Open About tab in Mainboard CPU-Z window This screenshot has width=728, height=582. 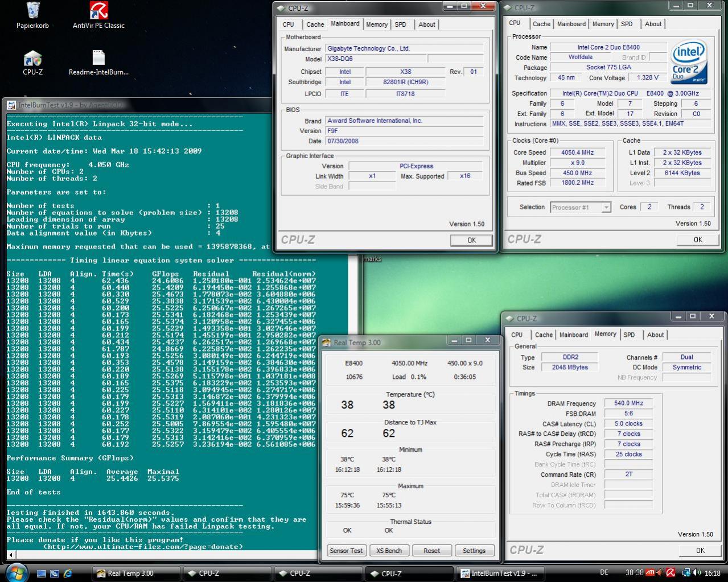point(427,24)
